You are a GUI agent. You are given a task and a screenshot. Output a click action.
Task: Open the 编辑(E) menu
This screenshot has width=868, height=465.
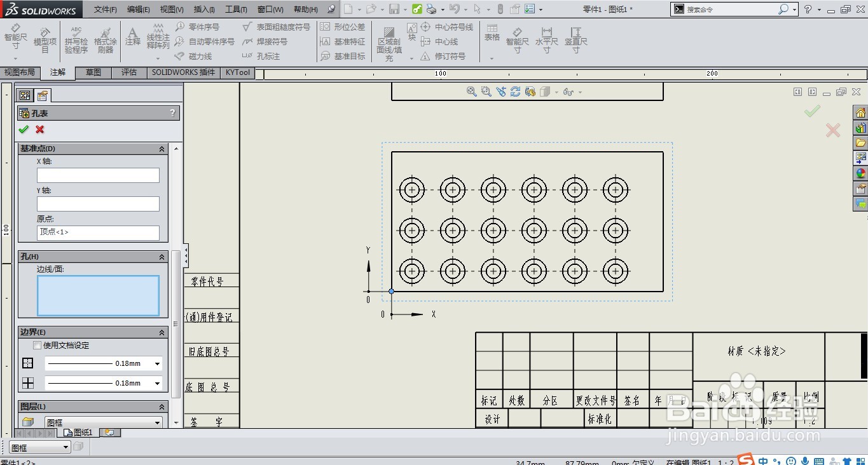click(139, 10)
